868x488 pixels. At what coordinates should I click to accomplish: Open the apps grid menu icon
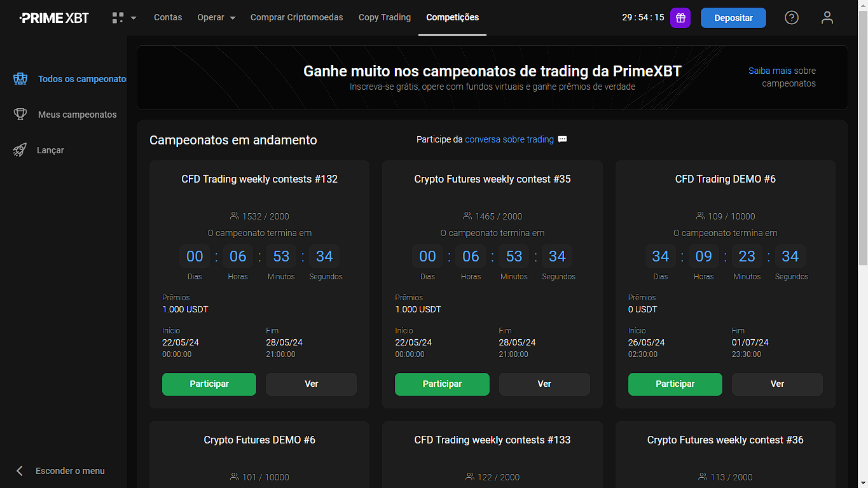point(118,18)
